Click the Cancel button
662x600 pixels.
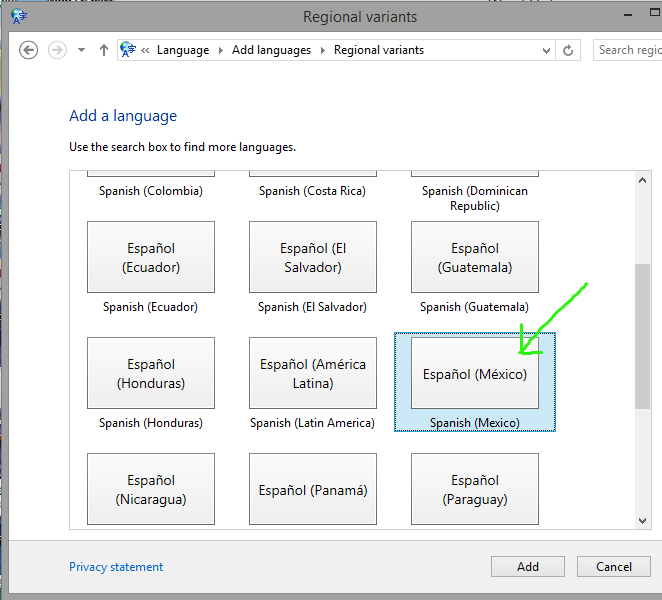tap(614, 567)
